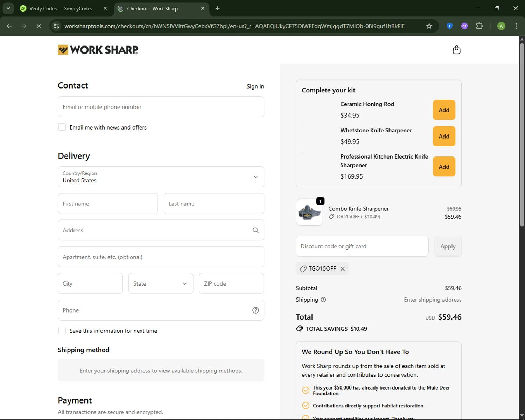Click the browser address bar URL
The height and width of the screenshot is (420, 525).
coord(234,26)
